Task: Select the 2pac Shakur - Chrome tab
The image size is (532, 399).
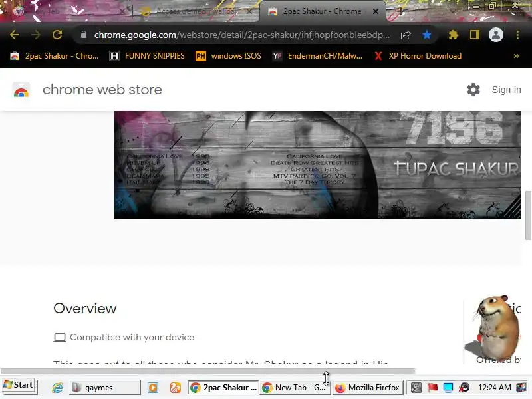Action: click(x=322, y=11)
